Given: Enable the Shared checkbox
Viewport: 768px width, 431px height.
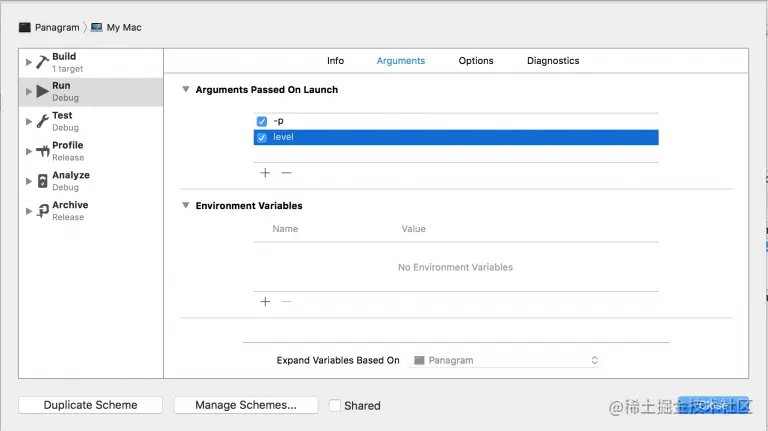Looking at the screenshot, I should (x=335, y=405).
